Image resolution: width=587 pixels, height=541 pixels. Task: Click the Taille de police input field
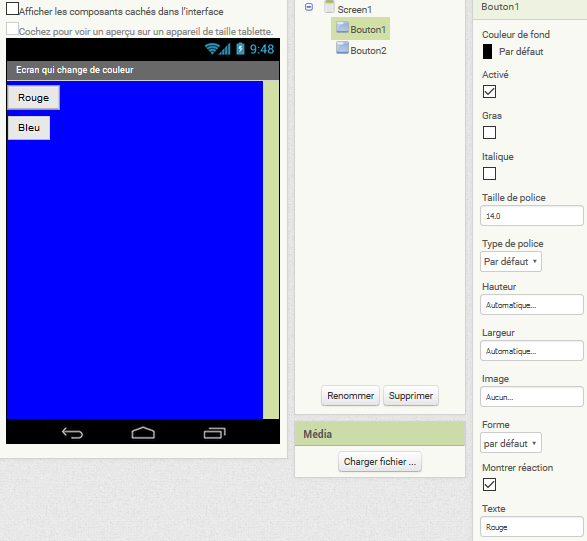pos(532,216)
